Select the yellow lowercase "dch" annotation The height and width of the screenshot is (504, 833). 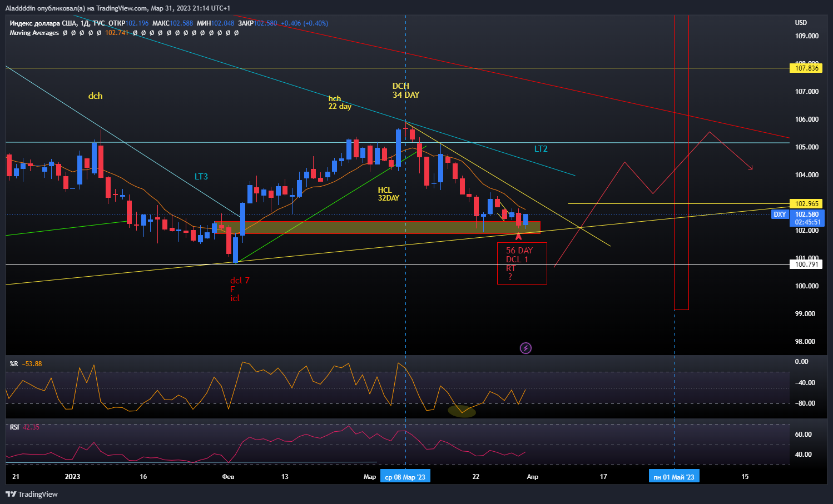pos(95,96)
